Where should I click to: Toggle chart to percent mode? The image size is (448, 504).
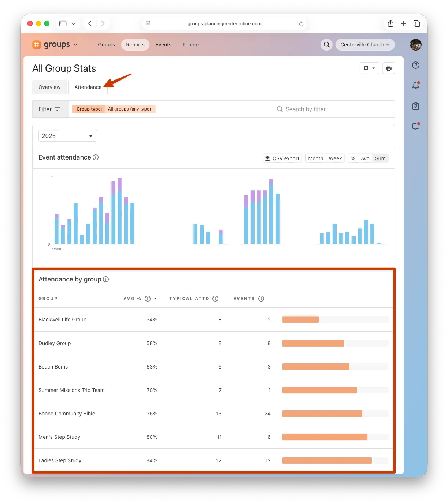(353, 158)
